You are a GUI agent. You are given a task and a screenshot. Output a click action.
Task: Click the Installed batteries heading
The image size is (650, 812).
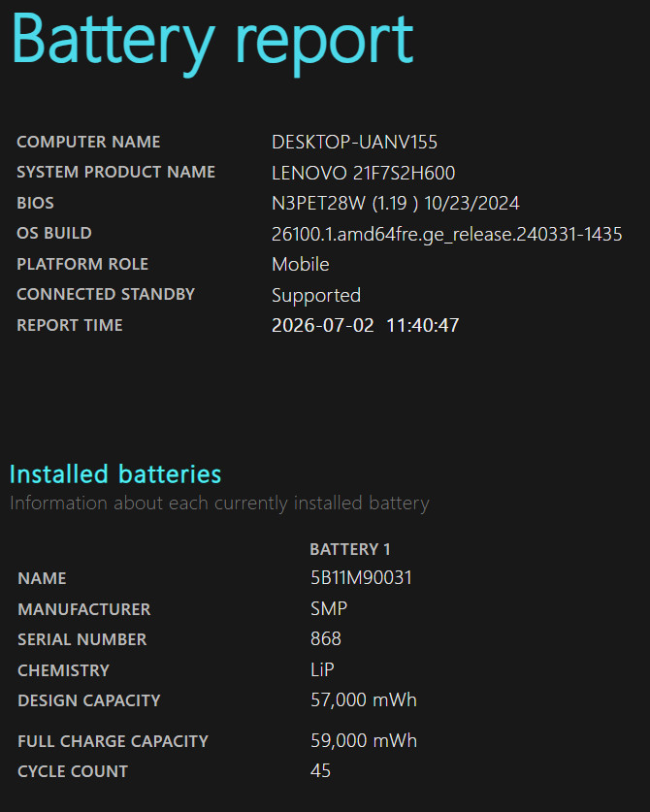pos(115,473)
